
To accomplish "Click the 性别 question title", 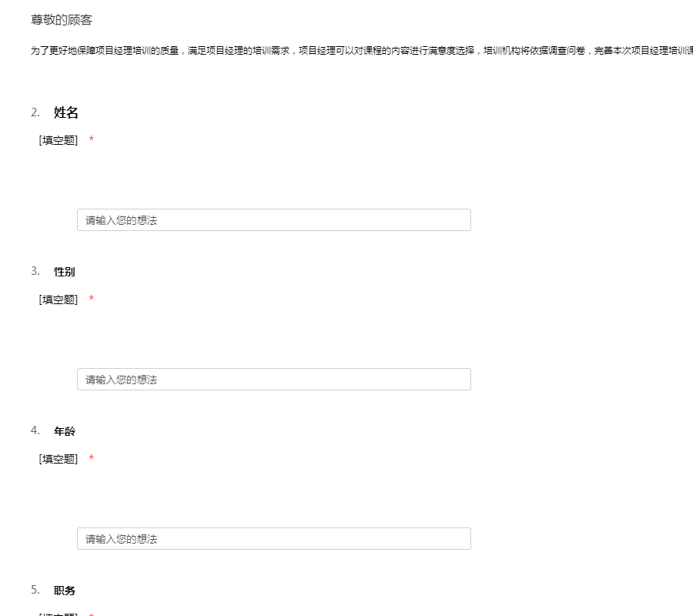I will click(65, 272).
